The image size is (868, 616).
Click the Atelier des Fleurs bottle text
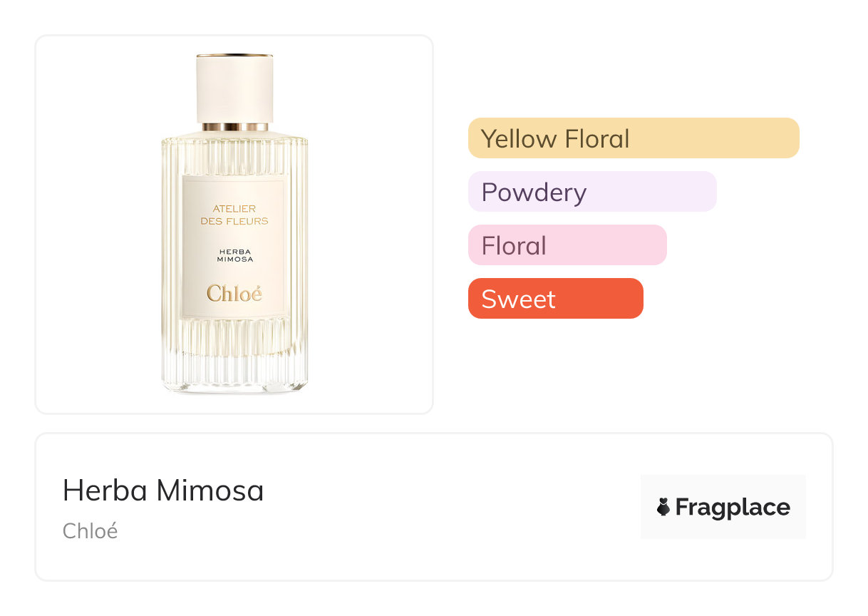click(234, 215)
